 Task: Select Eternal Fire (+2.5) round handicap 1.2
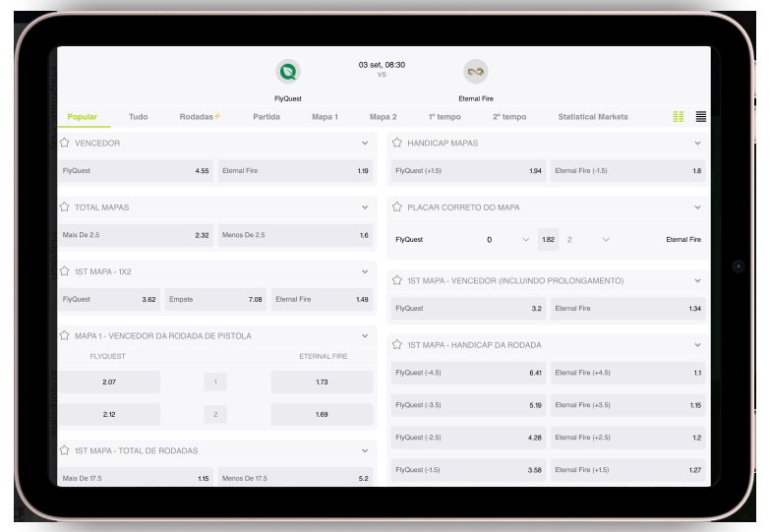(x=628, y=438)
